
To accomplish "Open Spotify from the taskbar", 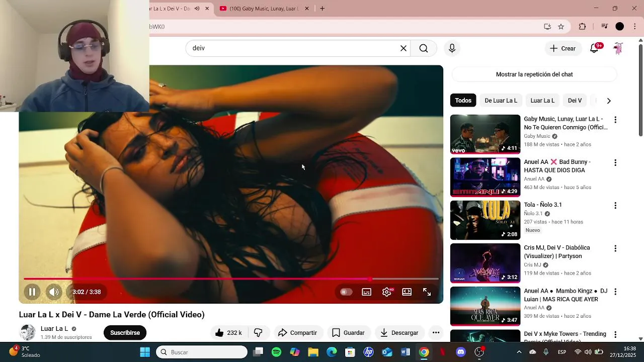I will coord(277,352).
